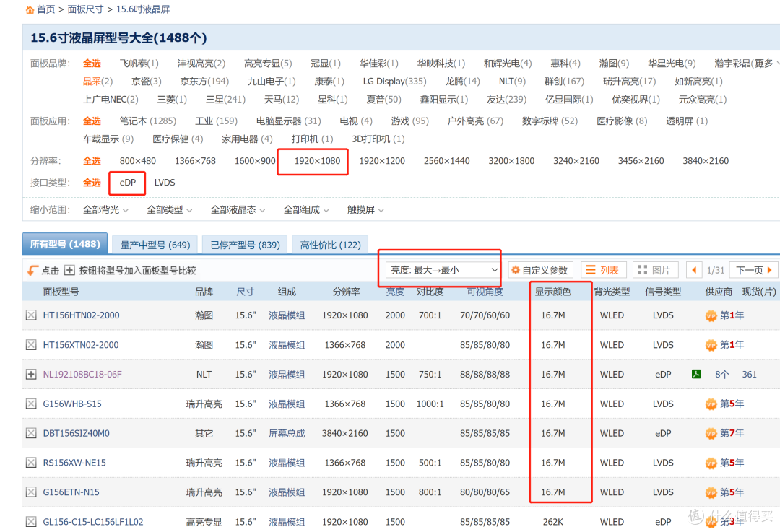
Task: Click the compare icon beside HT156HTN02-2000
Action: [x=31, y=315]
